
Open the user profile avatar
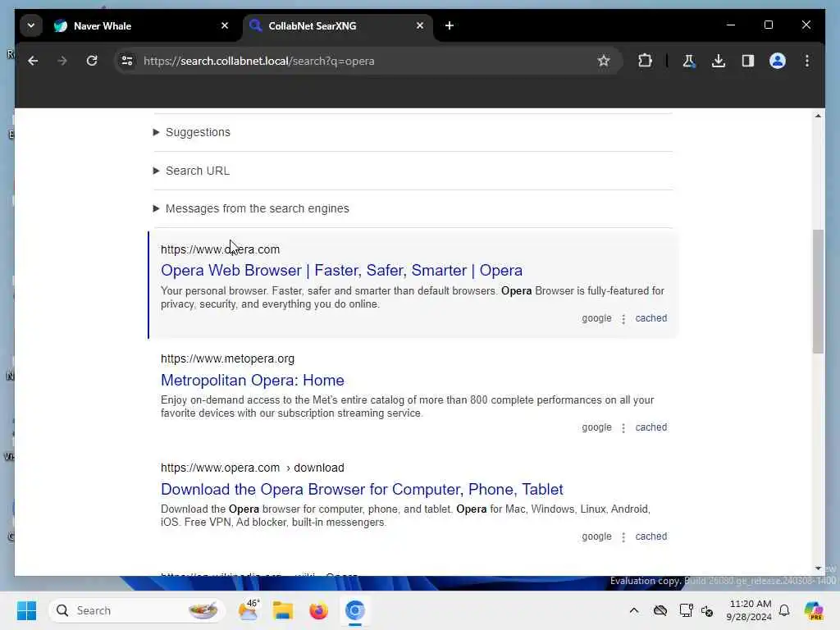tap(778, 61)
